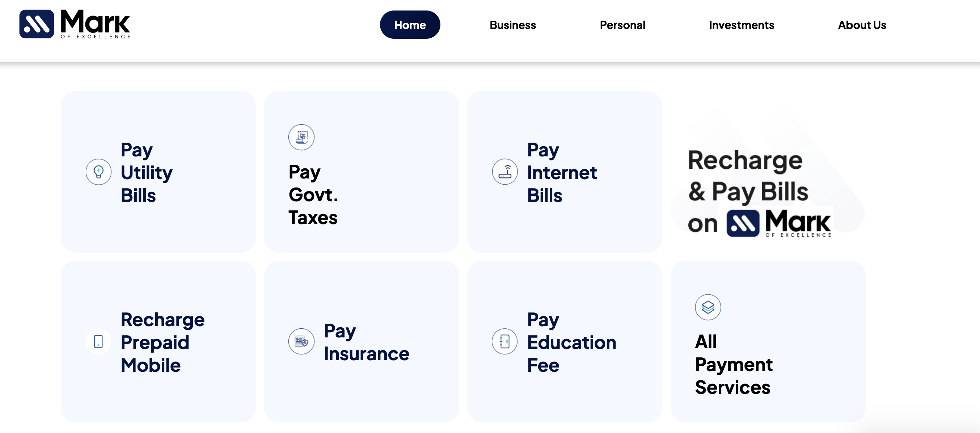
Task: Click the book icon on Pay Education Fee card
Action: [504, 341]
